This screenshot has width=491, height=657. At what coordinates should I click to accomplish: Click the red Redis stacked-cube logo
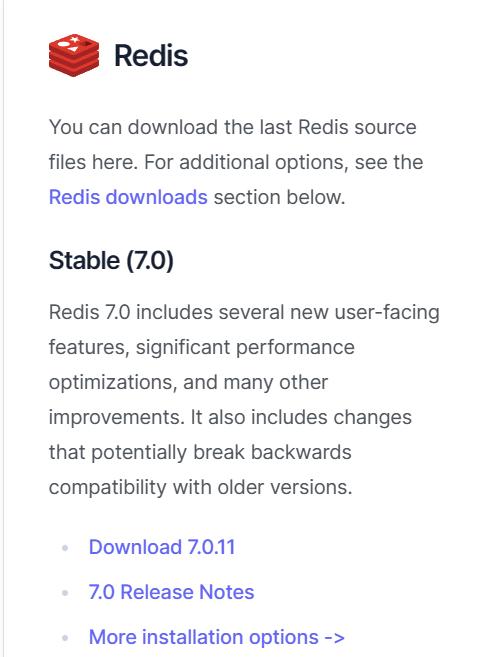click(x=74, y=55)
